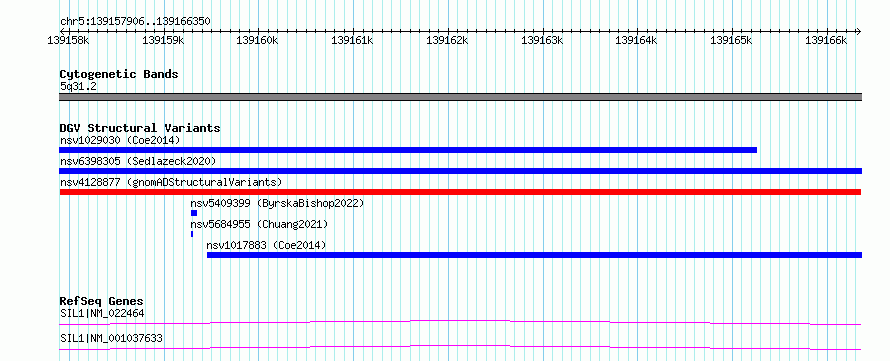Viewport: 890px width, 361px height.
Task: Click the right arrowhead of the ruler
Action: pyautogui.click(x=859, y=31)
